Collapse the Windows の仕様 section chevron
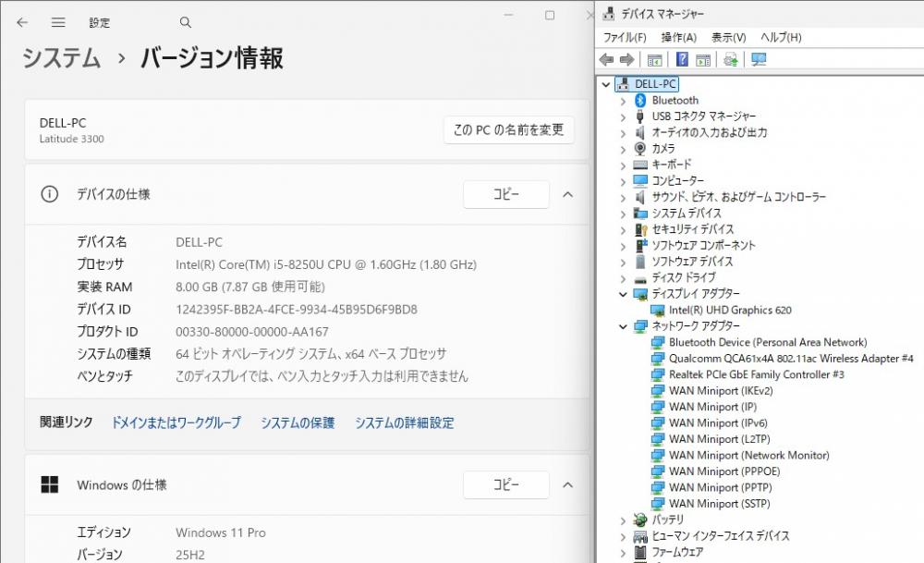The height and width of the screenshot is (563, 924). click(567, 484)
